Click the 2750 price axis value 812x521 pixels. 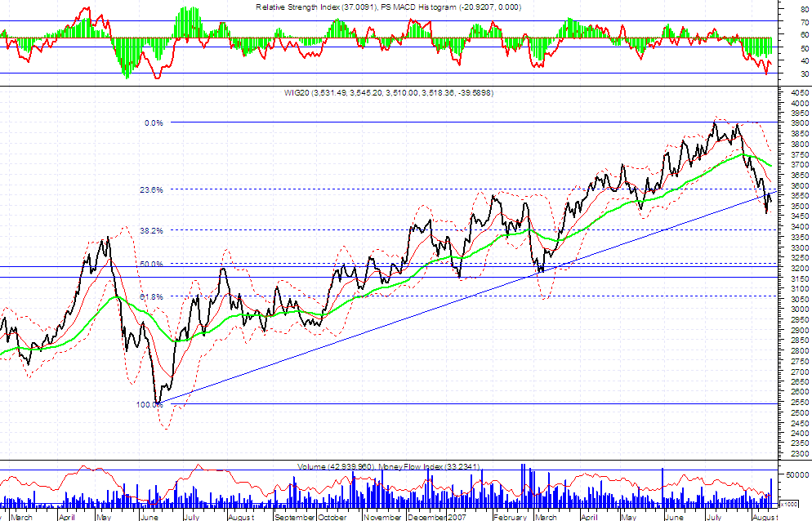click(x=800, y=361)
